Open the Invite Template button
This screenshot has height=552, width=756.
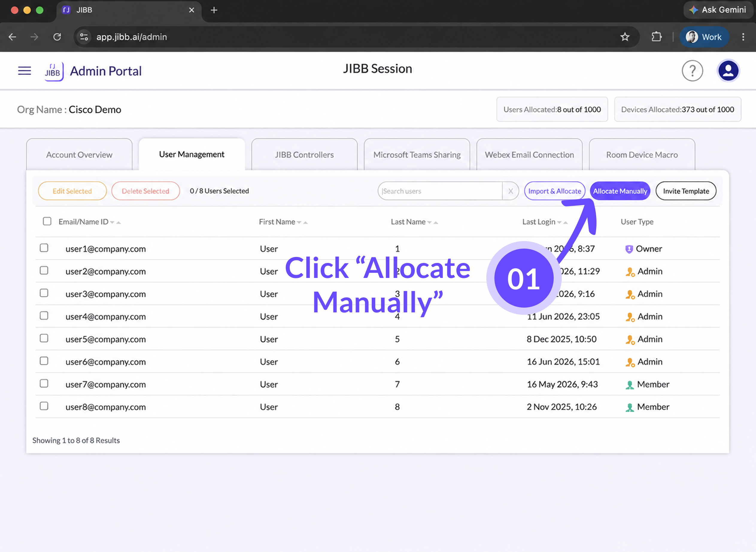tap(686, 191)
